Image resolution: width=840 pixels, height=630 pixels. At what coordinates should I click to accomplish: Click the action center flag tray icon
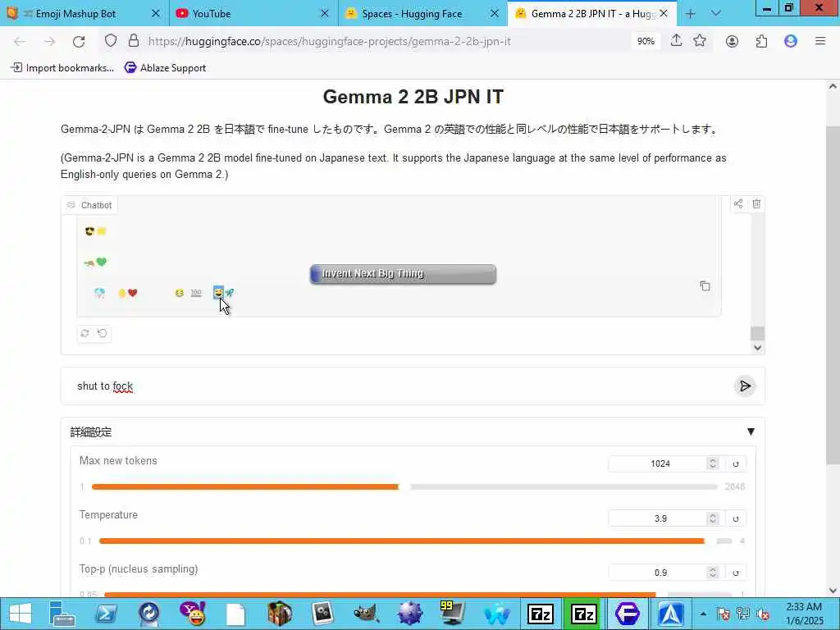(724, 614)
